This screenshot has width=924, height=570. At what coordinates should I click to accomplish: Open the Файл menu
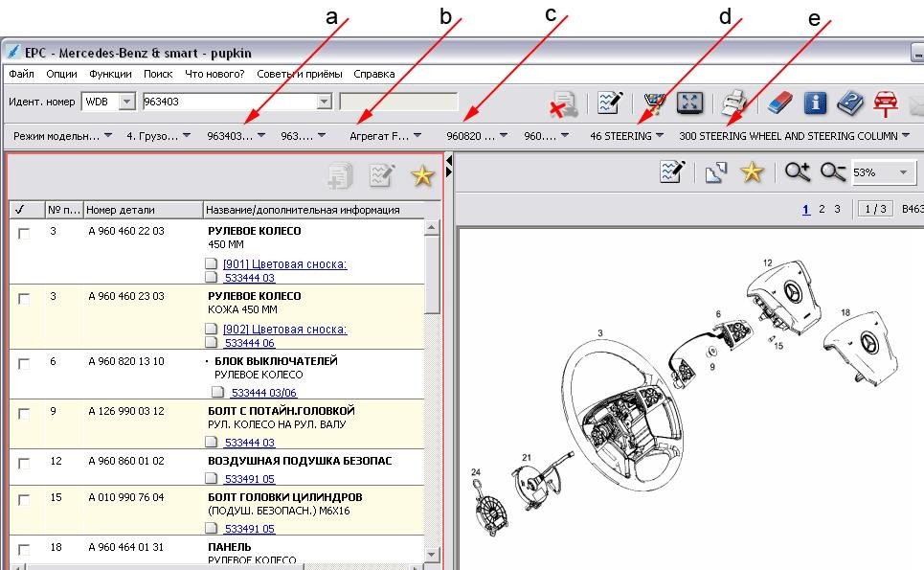[x=21, y=74]
